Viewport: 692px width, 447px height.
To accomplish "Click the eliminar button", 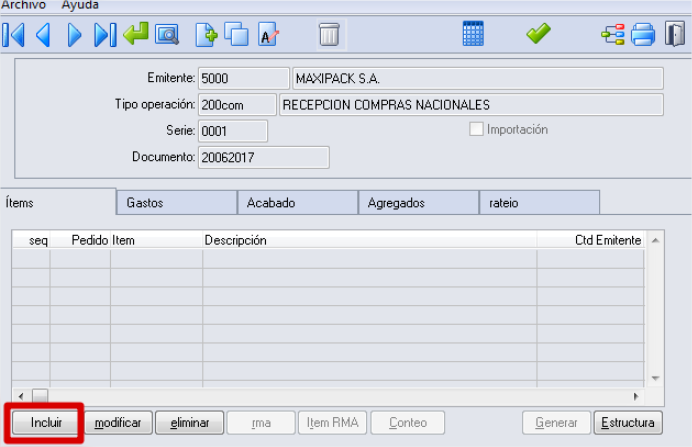I will [190, 423].
